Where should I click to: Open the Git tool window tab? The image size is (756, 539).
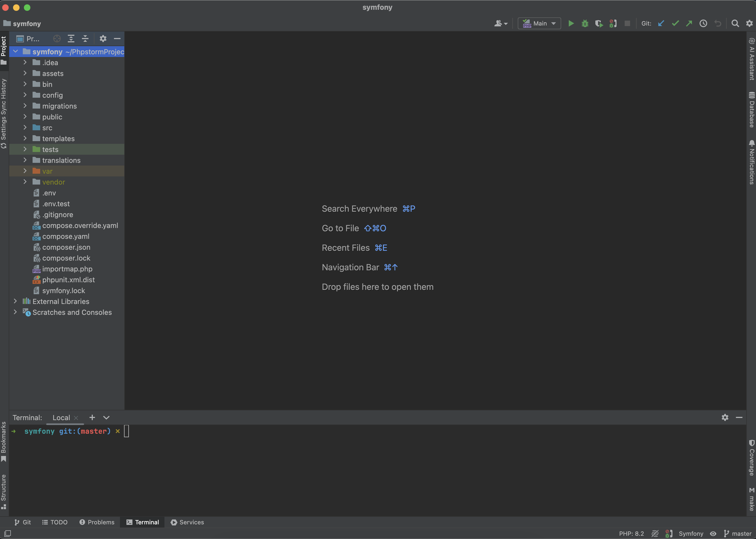click(x=23, y=522)
